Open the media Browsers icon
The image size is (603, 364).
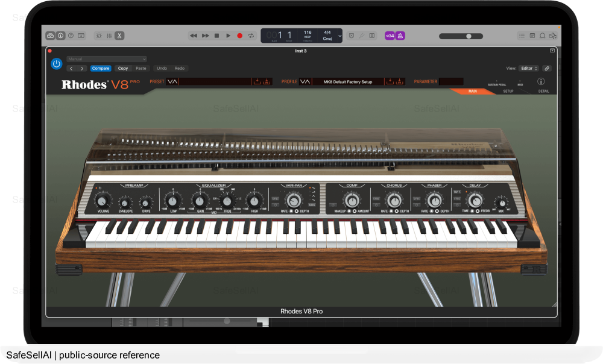[x=553, y=36]
